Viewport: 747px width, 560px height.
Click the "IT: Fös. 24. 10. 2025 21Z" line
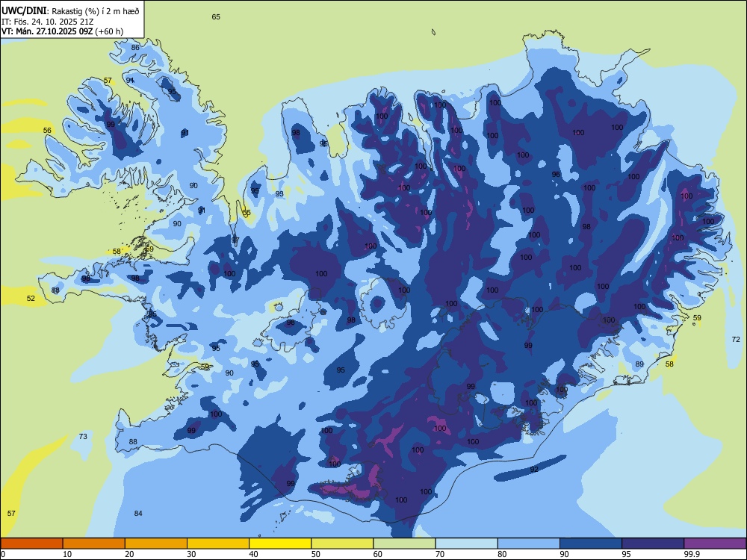coord(46,22)
